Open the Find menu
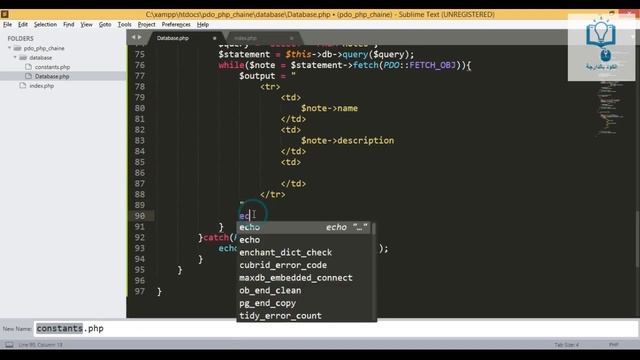This screenshot has height=360, width=640. click(69, 24)
